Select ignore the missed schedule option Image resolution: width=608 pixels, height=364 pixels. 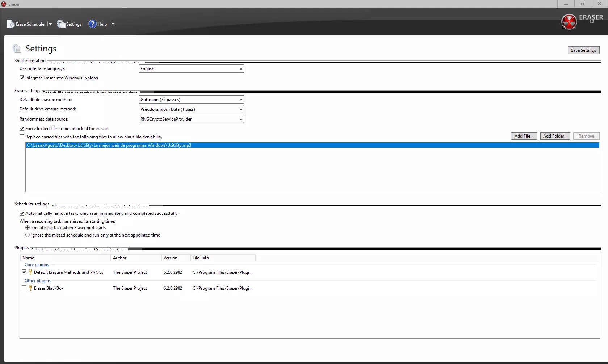(28, 235)
